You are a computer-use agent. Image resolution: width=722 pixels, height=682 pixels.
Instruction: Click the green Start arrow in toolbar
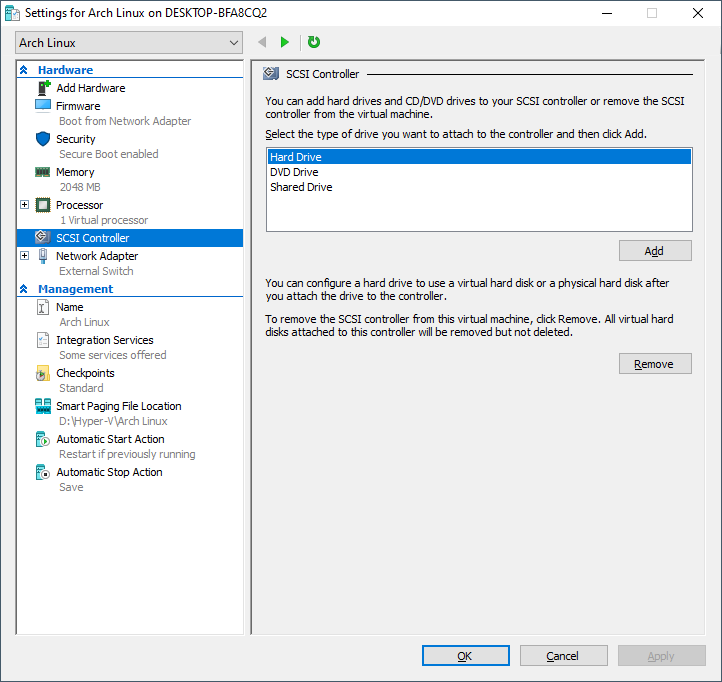285,42
